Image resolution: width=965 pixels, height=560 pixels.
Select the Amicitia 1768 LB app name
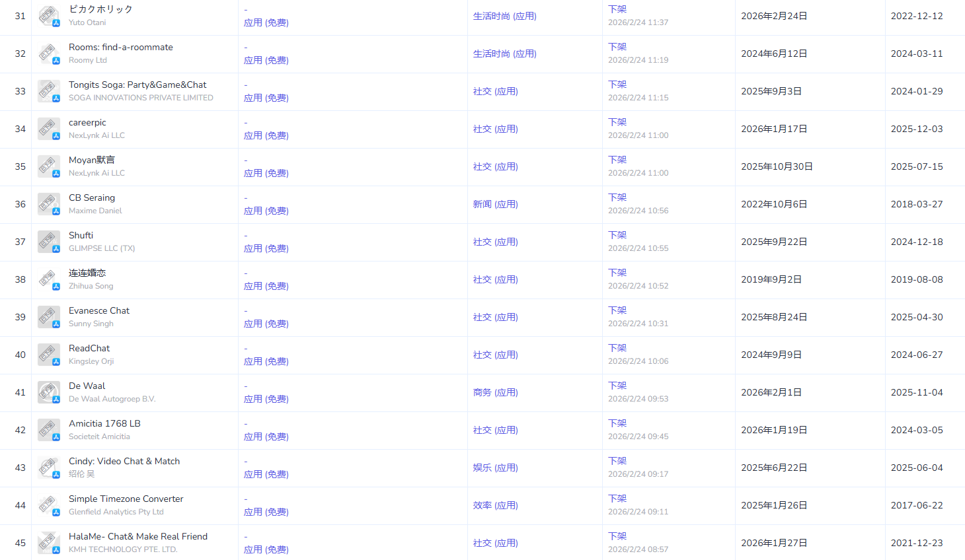(104, 423)
